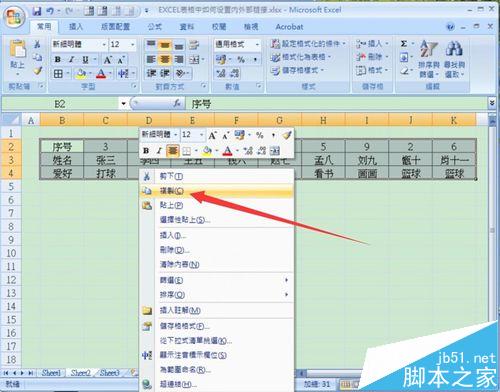Open the Name Box dropdown arrow beside B2
Viewport: 500px width, 392px height.
(x=123, y=104)
